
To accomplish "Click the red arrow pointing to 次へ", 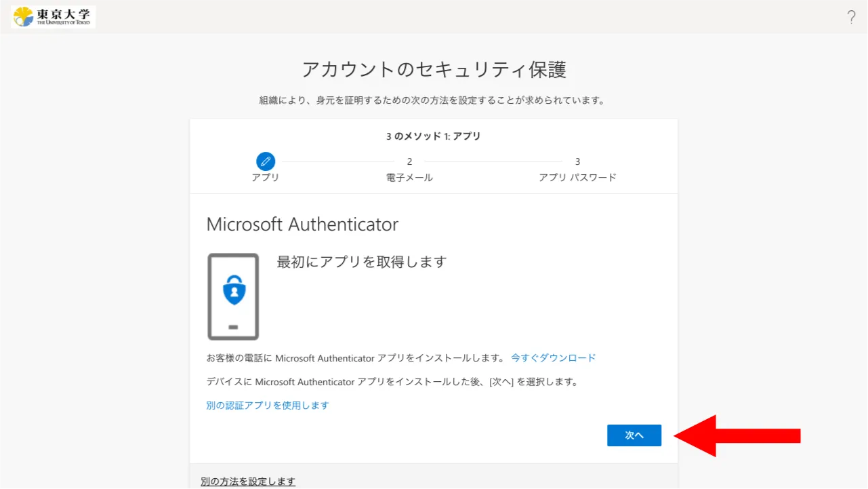I will (x=738, y=435).
